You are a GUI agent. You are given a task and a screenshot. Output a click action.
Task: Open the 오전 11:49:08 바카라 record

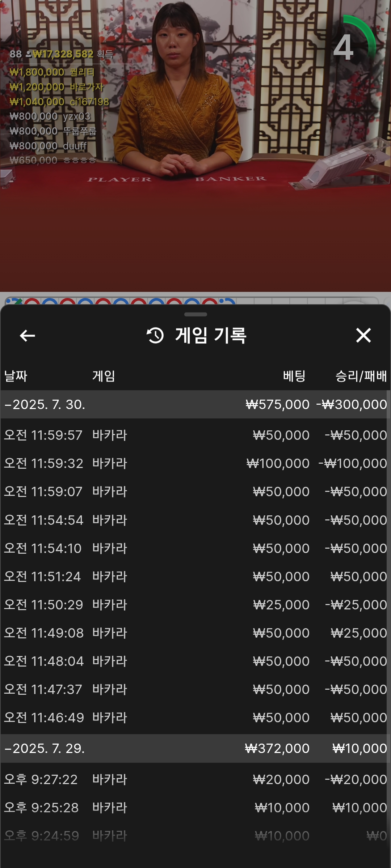click(195, 633)
